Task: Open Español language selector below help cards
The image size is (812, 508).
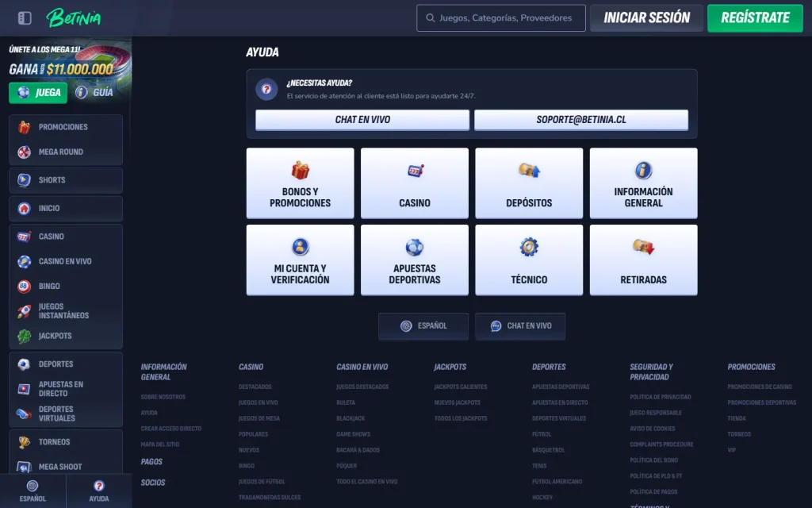Action: [x=423, y=326]
